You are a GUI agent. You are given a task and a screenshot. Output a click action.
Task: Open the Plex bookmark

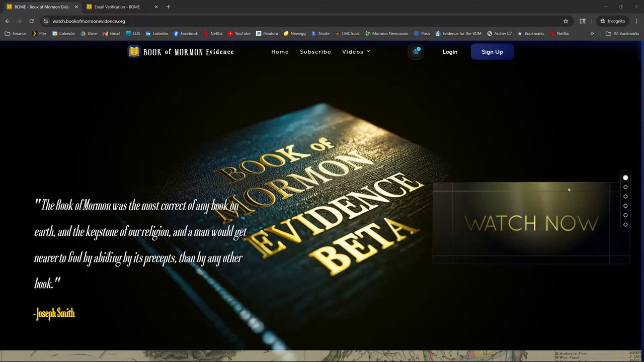(x=39, y=34)
